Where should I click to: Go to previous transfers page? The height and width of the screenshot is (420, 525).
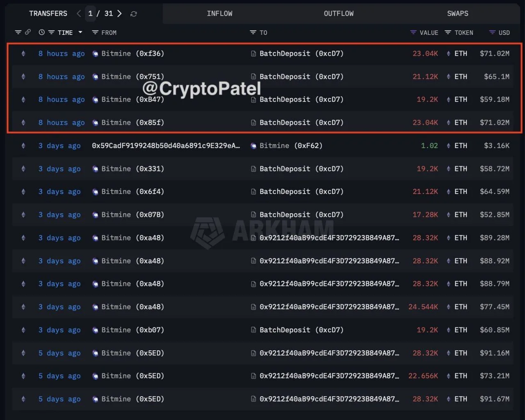(79, 14)
